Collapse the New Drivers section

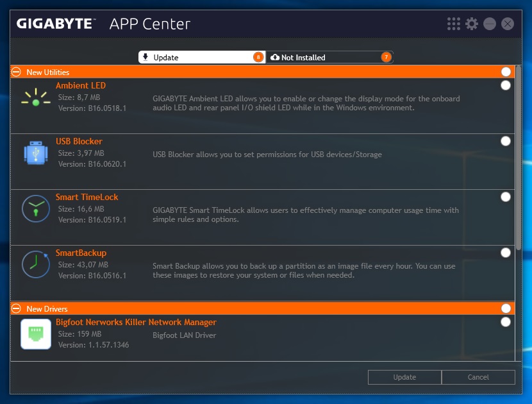(16, 308)
